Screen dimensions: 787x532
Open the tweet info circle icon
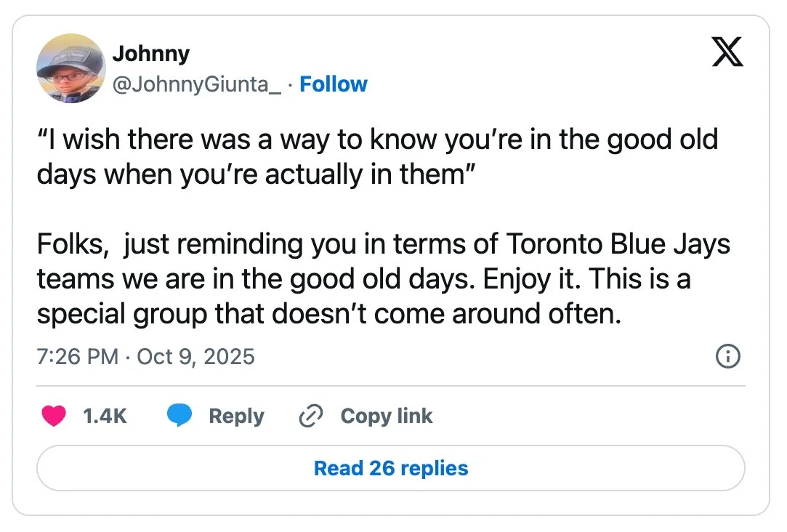pos(727,356)
